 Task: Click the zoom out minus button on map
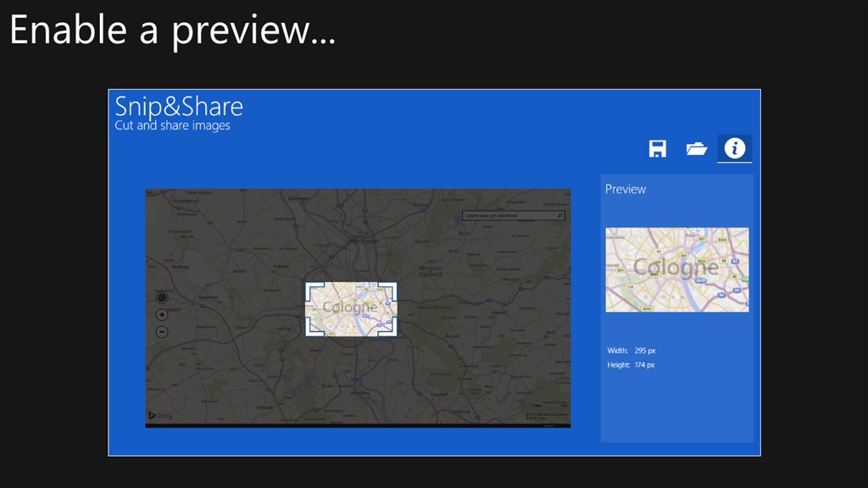pos(162,332)
